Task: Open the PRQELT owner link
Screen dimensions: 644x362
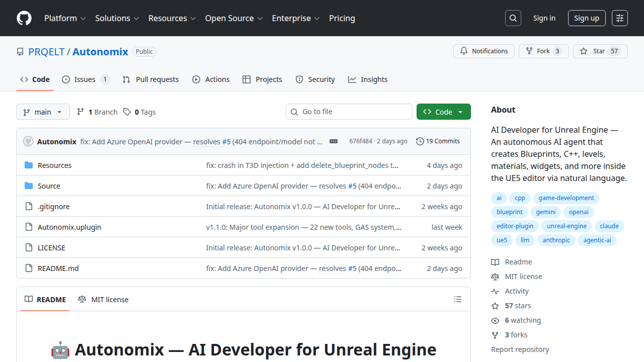Action: [x=47, y=51]
